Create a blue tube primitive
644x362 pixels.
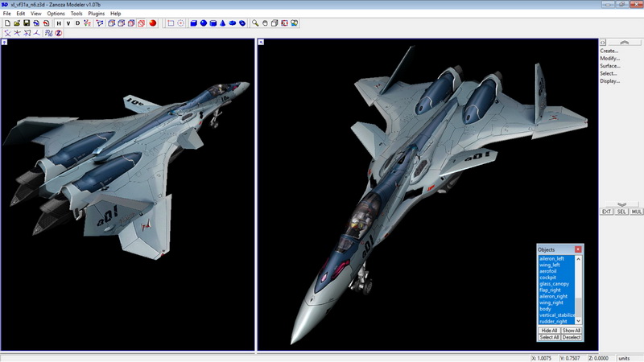click(242, 23)
